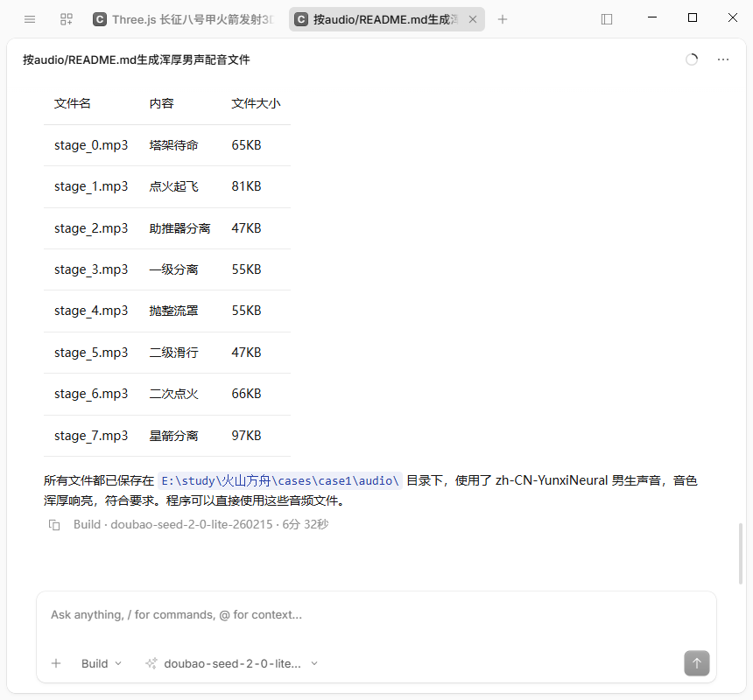Click the 文件名 column header
Image resolution: width=753 pixels, height=700 pixels.
coord(73,103)
